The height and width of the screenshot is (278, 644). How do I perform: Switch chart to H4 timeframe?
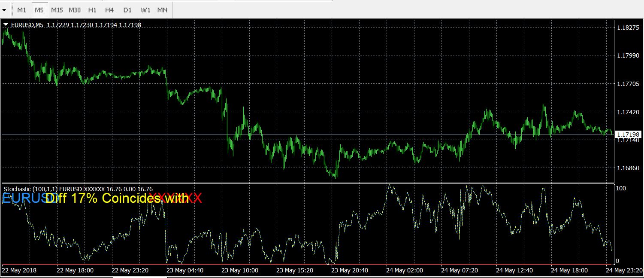(x=109, y=9)
